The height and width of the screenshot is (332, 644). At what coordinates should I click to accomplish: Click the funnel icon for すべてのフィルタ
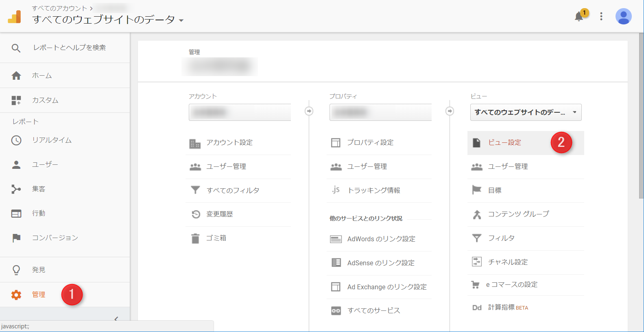195,190
